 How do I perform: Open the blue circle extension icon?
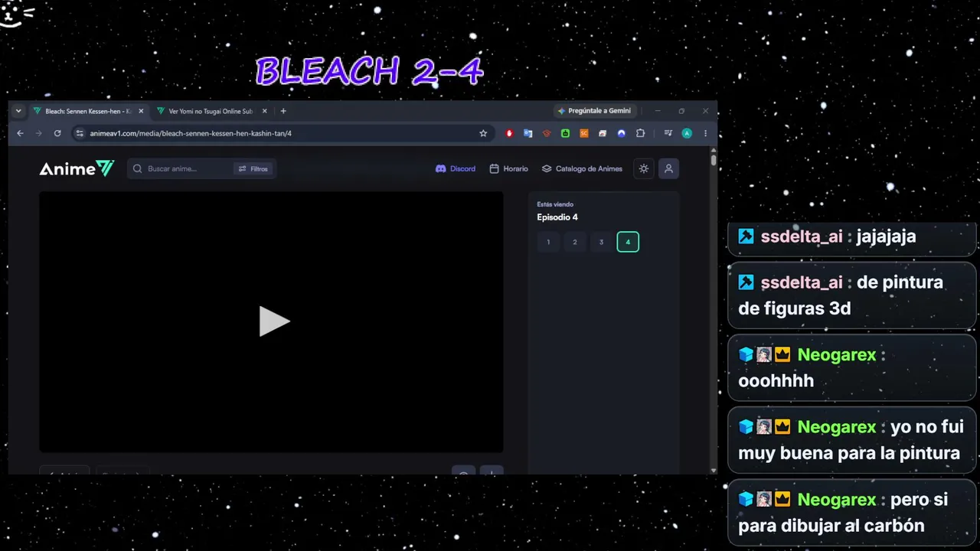621,133
